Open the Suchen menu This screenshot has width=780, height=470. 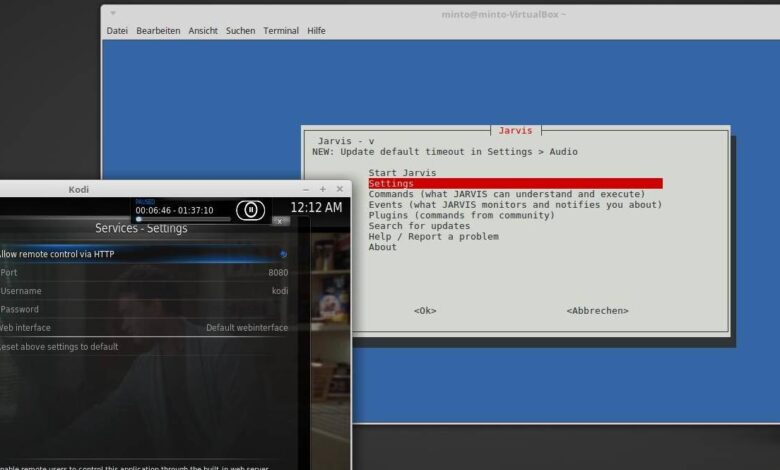click(240, 31)
